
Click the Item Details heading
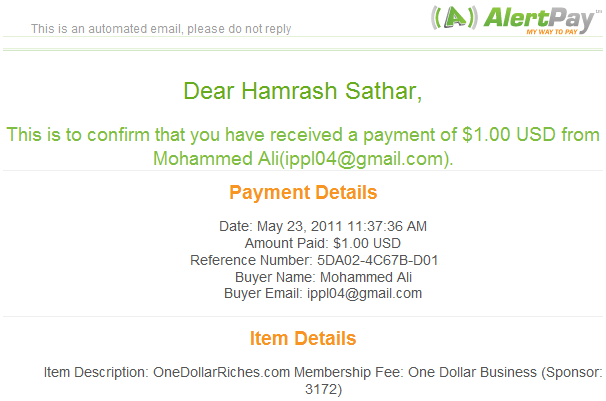point(303,338)
